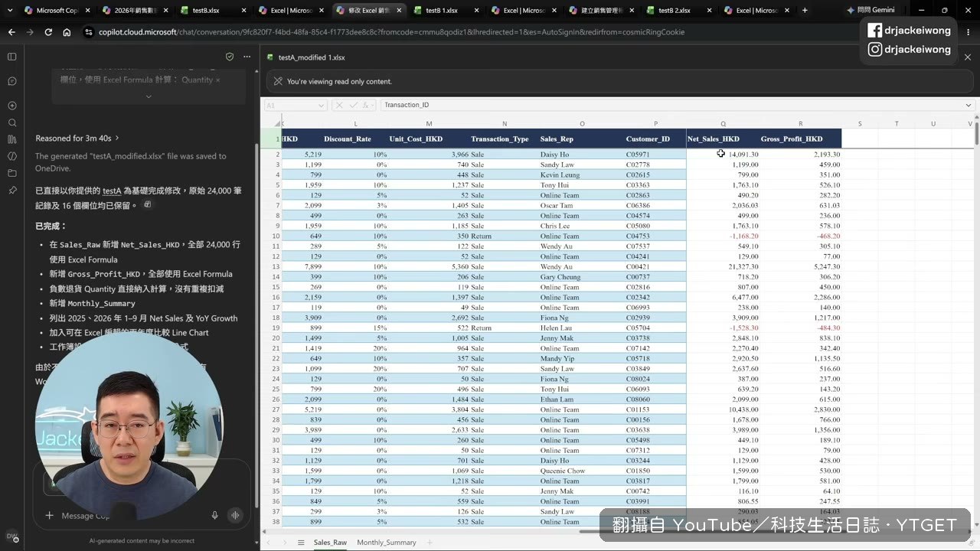Click the shield protection icon above chat
The width and height of the screenshot is (980, 551).
(229, 57)
